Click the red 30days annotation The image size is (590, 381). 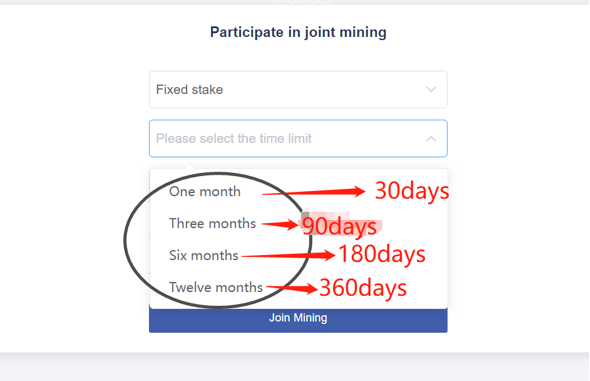(x=412, y=190)
